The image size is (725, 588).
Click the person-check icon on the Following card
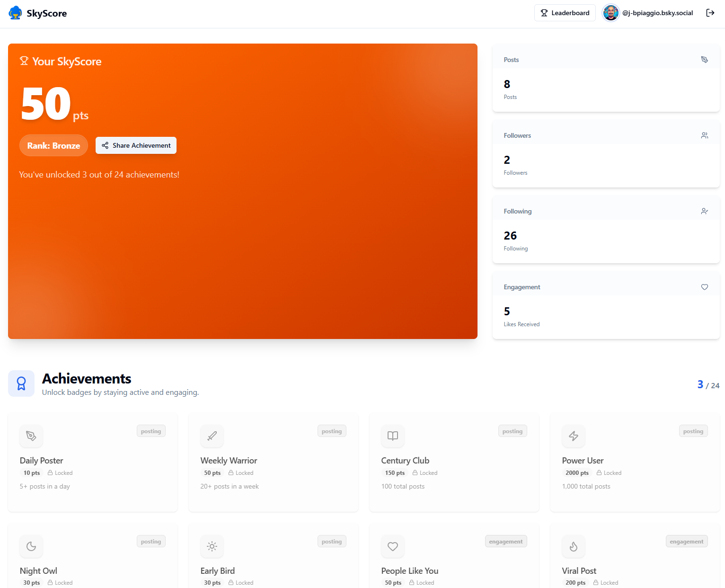tap(704, 211)
